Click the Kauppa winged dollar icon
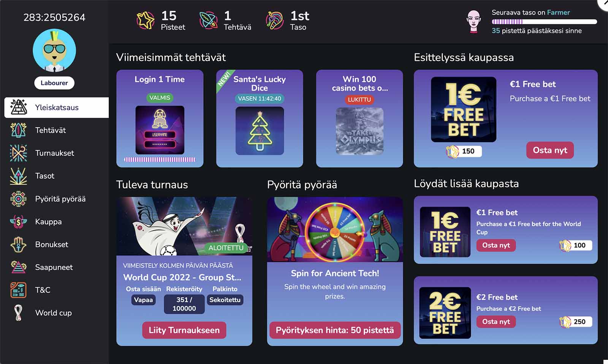The width and height of the screenshot is (608, 364). click(x=18, y=222)
